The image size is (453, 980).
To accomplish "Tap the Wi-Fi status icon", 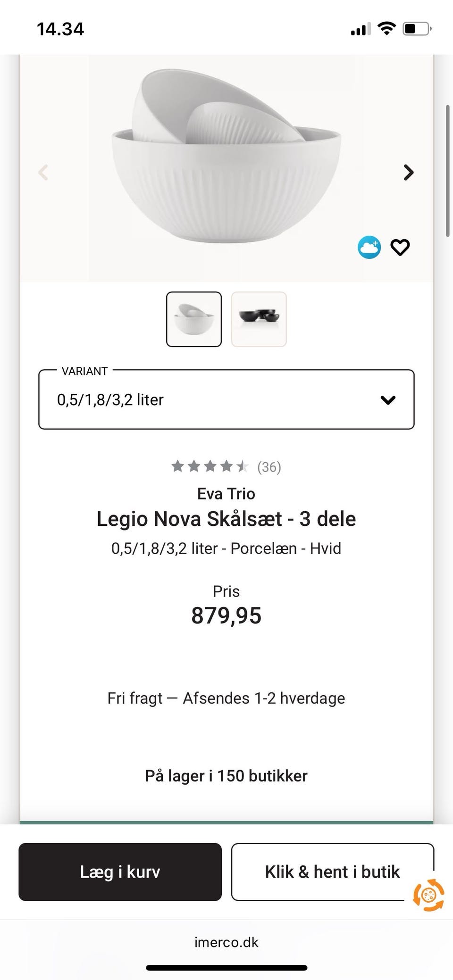I will tap(387, 29).
